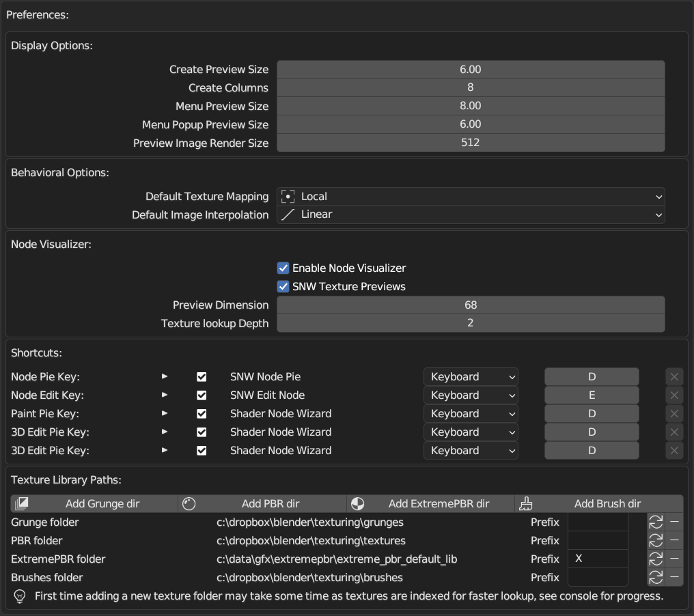Viewport: 694px width, 616px height.
Task: Remove the PBR folder path entry
Action: point(674,541)
